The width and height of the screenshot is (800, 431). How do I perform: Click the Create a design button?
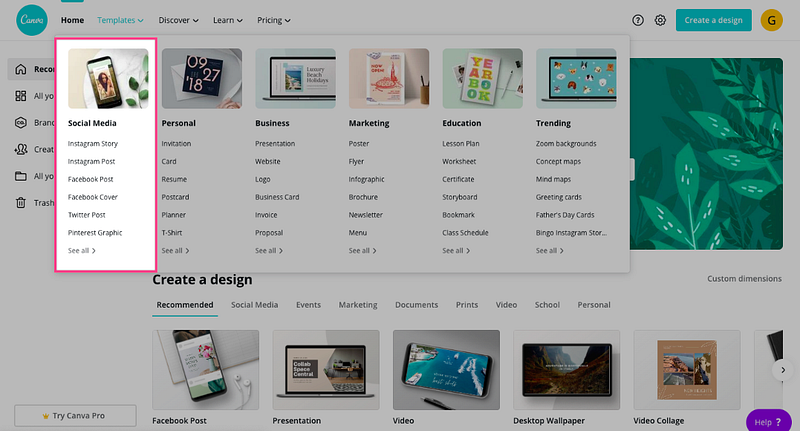pyautogui.click(x=713, y=20)
